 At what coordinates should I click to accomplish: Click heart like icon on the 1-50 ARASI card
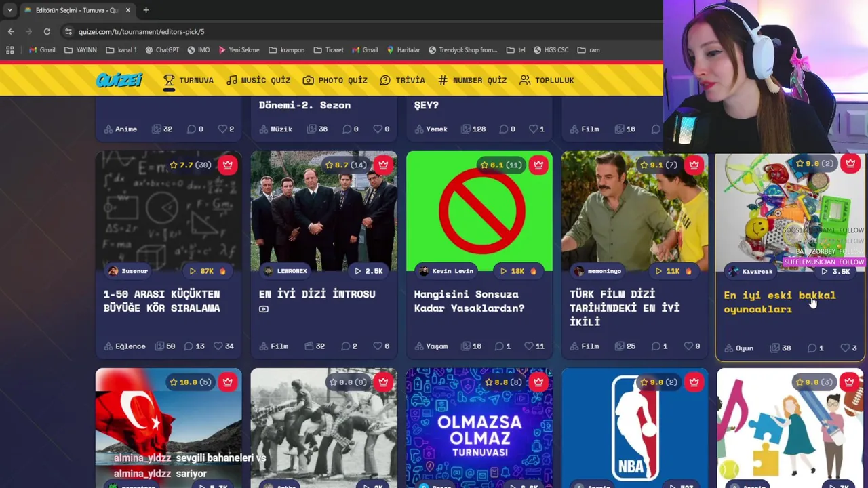[218, 346]
